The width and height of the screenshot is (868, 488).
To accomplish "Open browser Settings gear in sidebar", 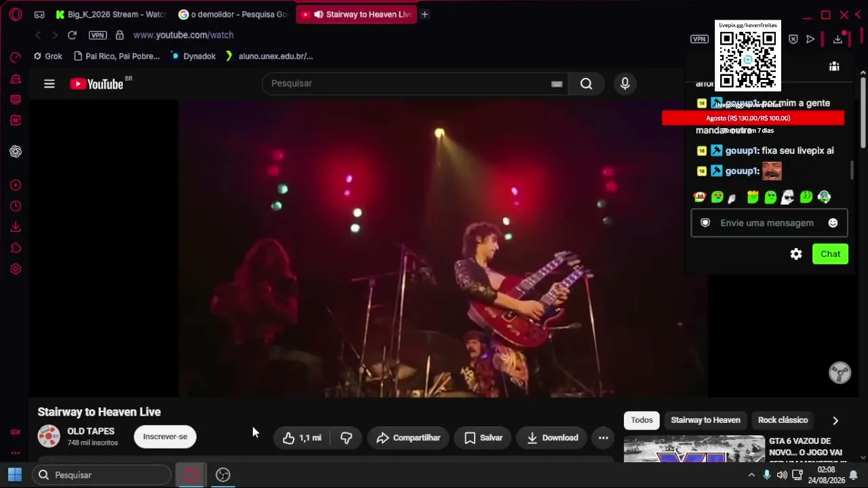I will (x=16, y=269).
